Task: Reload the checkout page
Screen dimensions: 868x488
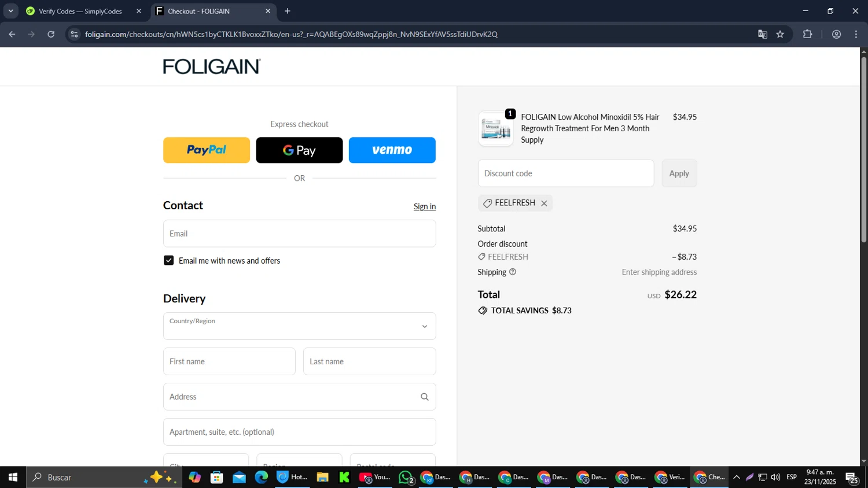Action: point(51,34)
